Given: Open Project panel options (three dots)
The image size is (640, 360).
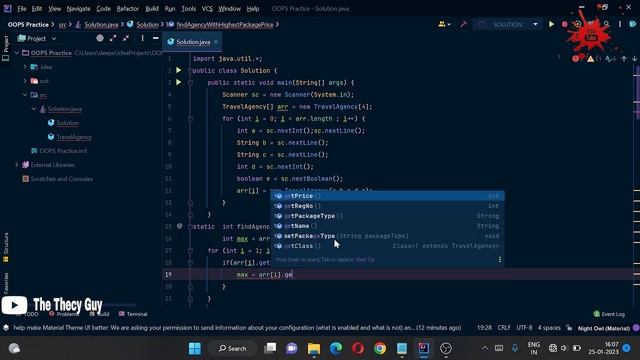Looking at the screenshot, I should 142,38.
